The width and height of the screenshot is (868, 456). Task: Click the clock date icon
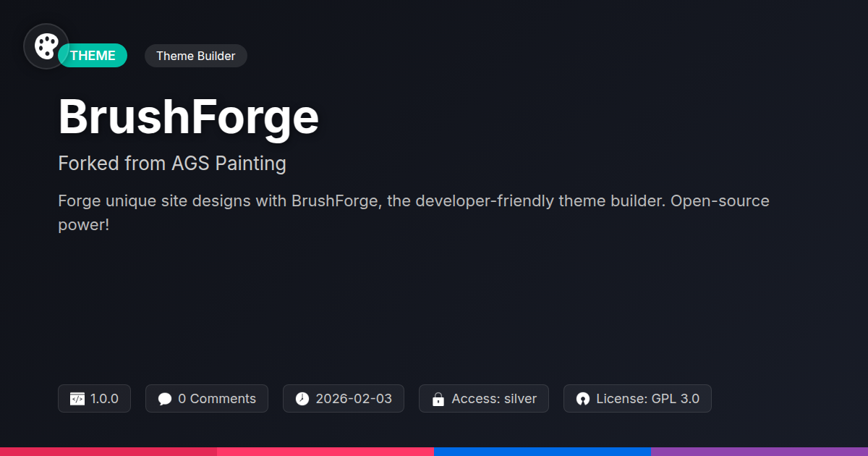(x=302, y=399)
